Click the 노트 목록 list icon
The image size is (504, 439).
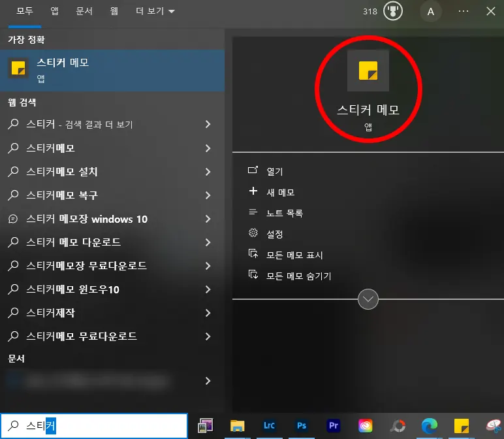coord(253,212)
